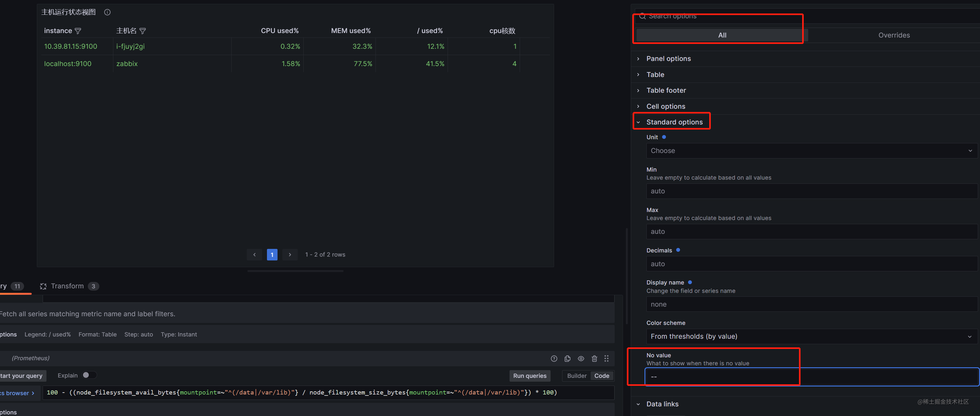The height and width of the screenshot is (416, 980).
Task: Open the Unit Choose dropdown
Action: pyautogui.click(x=811, y=151)
